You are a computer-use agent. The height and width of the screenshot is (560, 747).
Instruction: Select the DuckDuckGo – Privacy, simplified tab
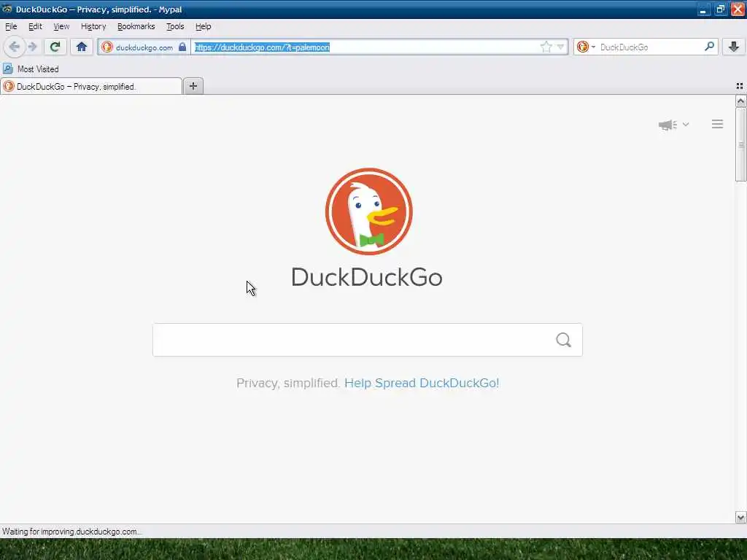91,86
